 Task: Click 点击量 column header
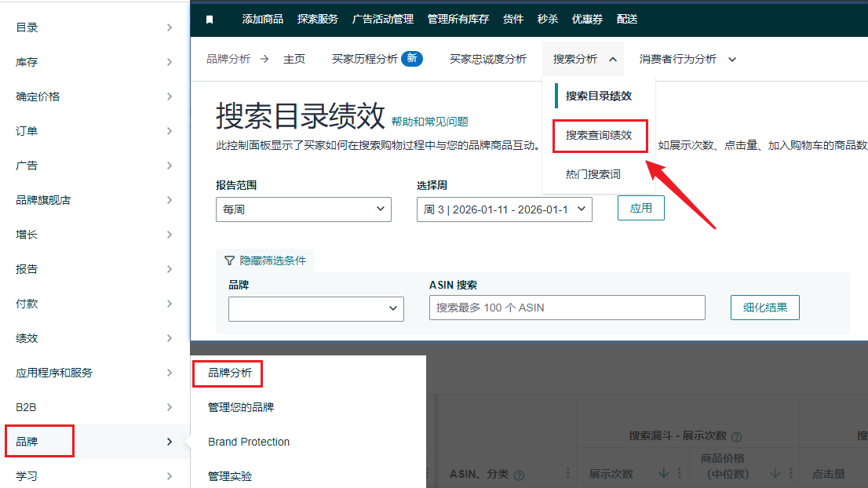[x=828, y=474]
